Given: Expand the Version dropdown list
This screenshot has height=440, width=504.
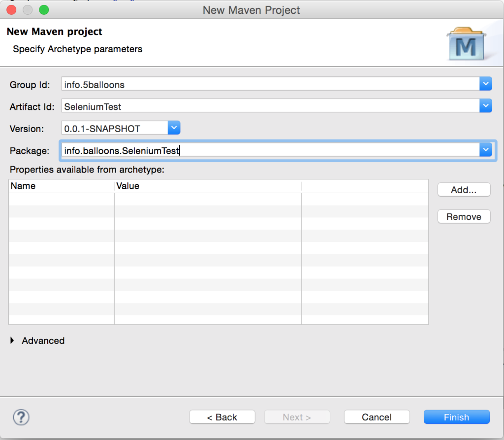Looking at the screenshot, I should tap(174, 129).
